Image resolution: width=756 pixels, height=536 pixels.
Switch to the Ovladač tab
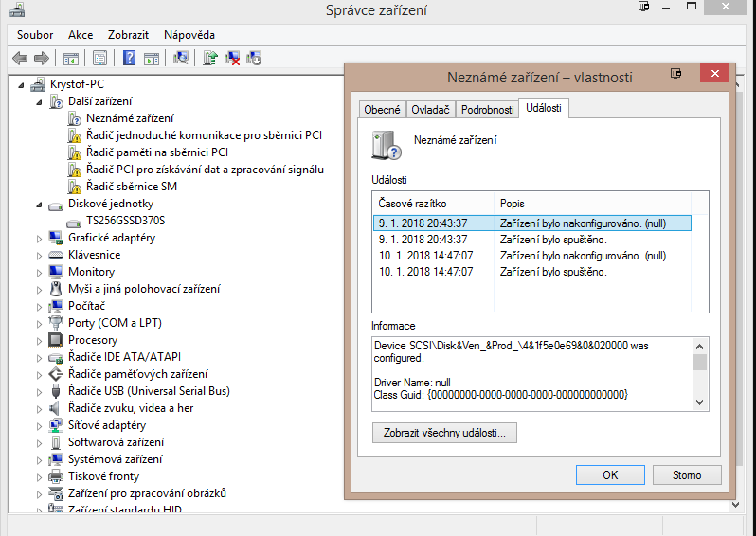(430, 110)
